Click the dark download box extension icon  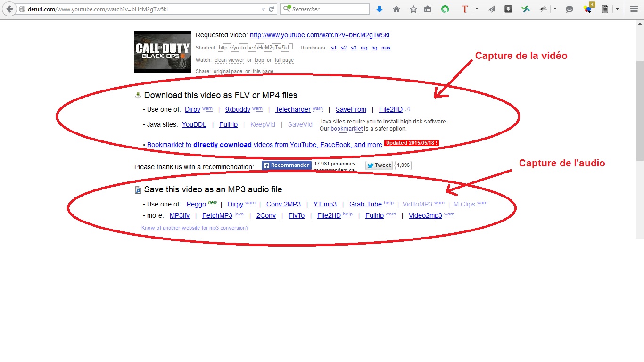pyautogui.click(x=508, y=9)
